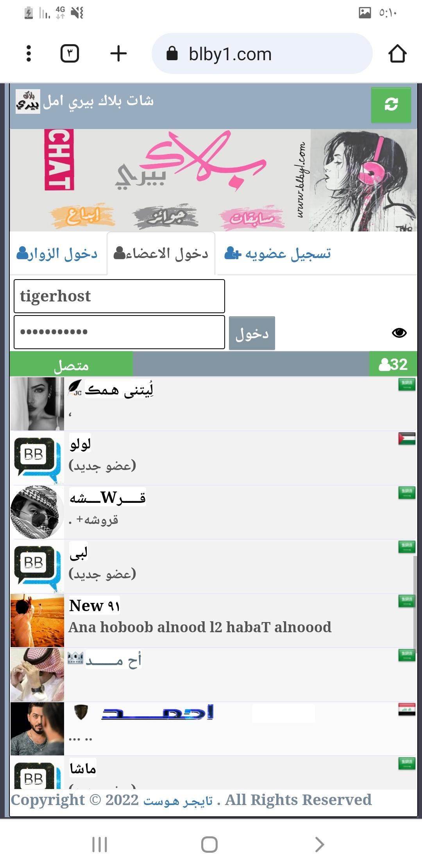Tap the Iraq flag beside احمد
422x868 pixels.
(x=407, y=709)
